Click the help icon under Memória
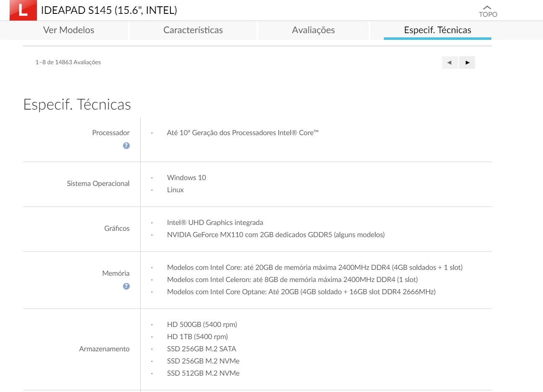 (126, 286)
